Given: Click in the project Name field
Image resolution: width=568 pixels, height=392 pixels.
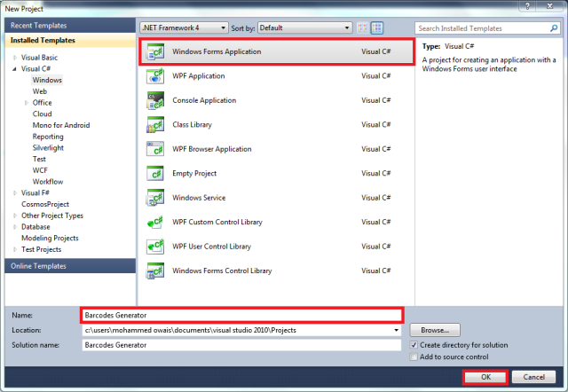Looking at the screenshot, I should (x=241, y=315).
